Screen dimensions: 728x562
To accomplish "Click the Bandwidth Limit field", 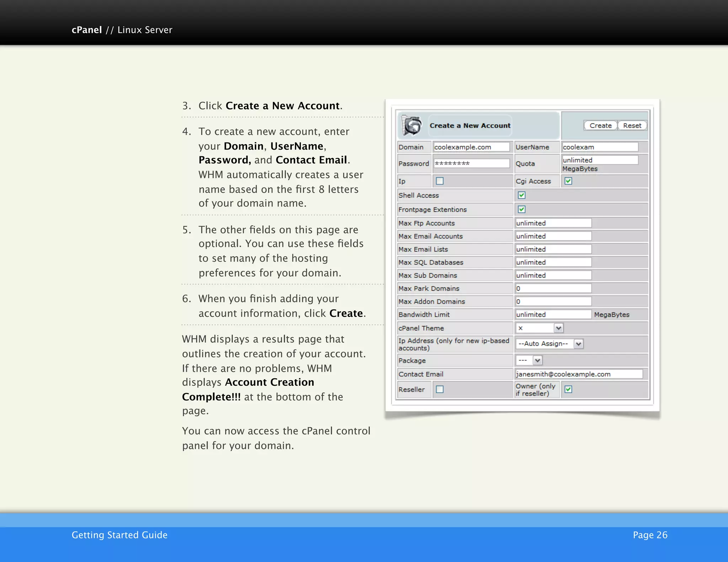I will click(x=553, y=314).
